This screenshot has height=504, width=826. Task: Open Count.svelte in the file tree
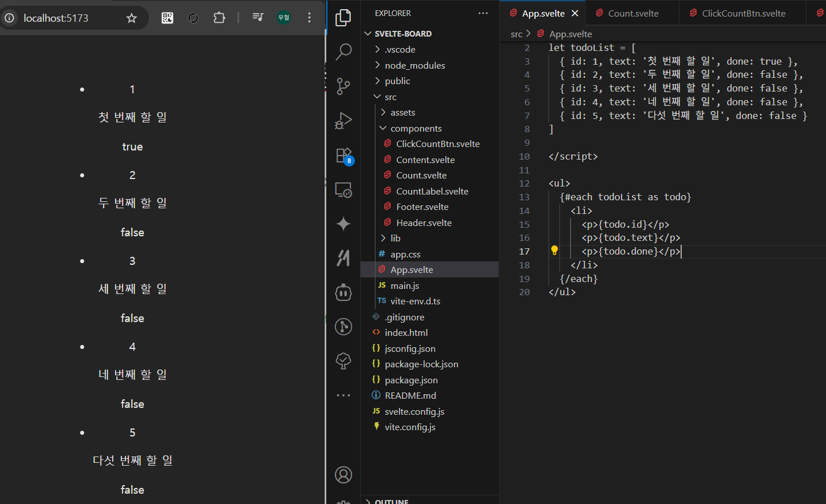pyautogui.click(x=430, y=175)
